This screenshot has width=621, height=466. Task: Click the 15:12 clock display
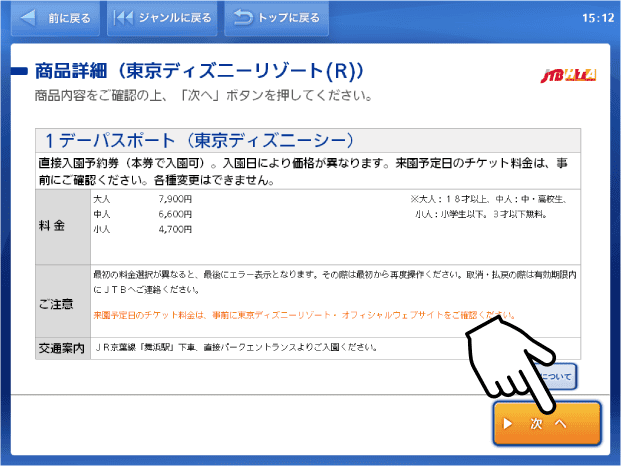pos(596,17)
